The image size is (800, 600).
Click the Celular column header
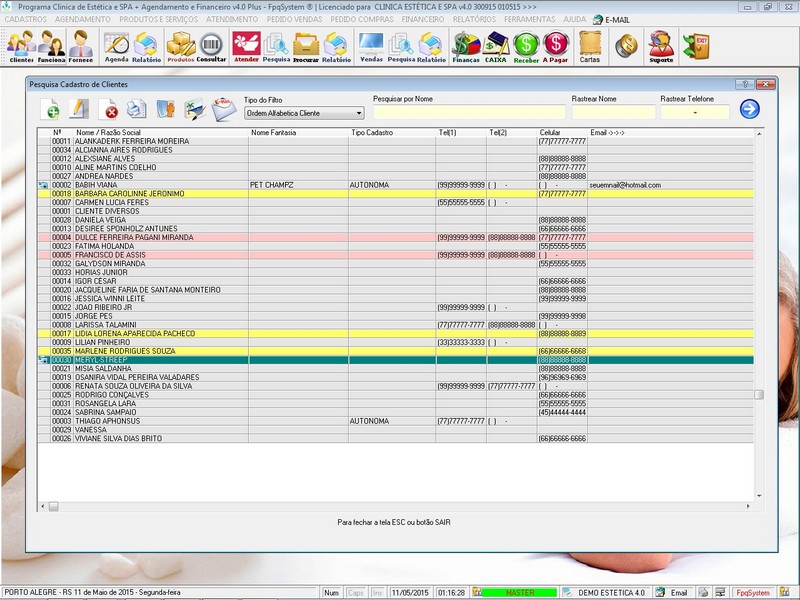point(550,133)
